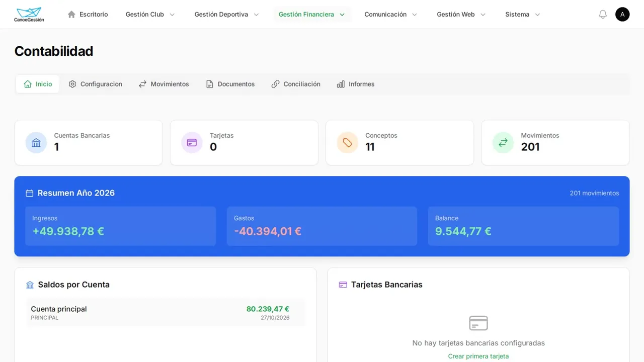Expand the Gestión Club chevron
Image resolution: width=644 pixels, height=362 pixels.
click(172, 15)
